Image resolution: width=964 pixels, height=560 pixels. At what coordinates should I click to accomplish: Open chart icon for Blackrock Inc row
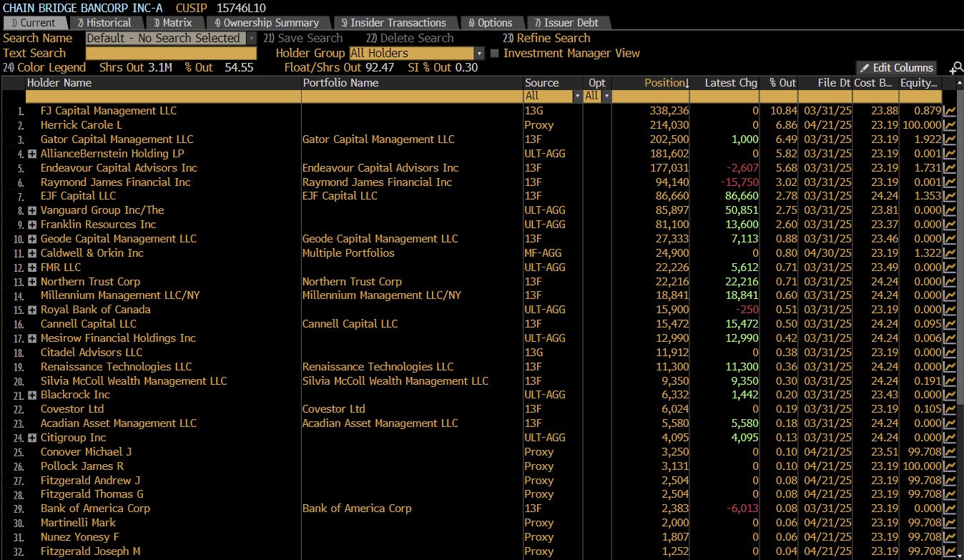point(950,395)
